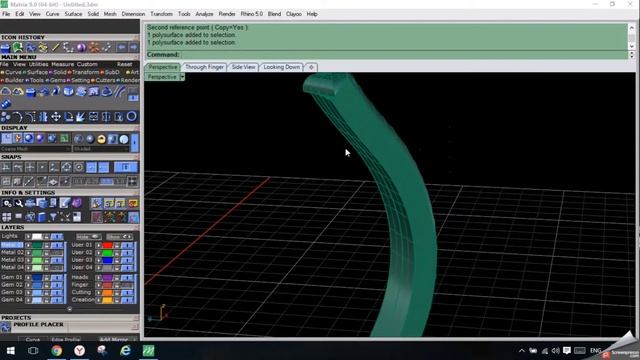
Task: Toggle lock on the Heads layer
Action: (x=116, y=278)
